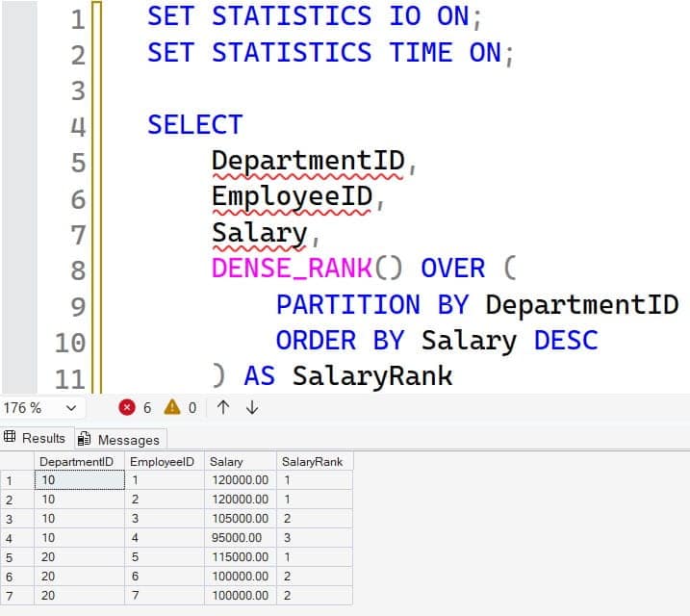
Task: Click the DepartmentID column header
Action: click(x=80, y=462)
